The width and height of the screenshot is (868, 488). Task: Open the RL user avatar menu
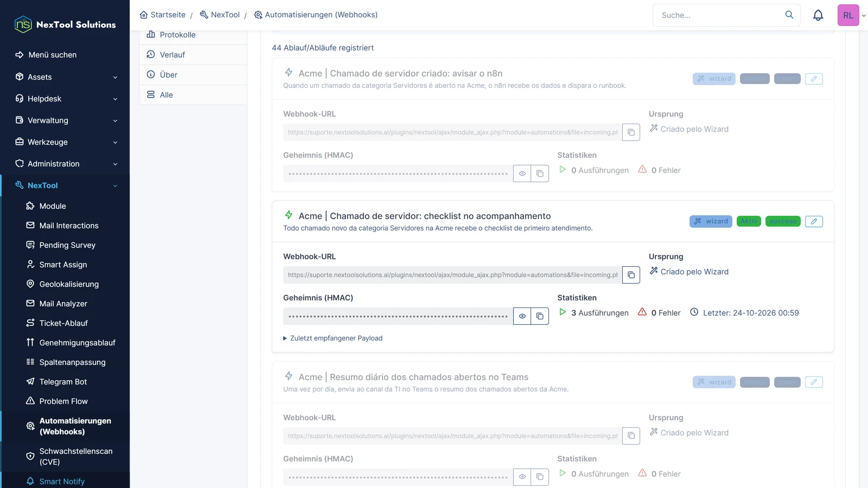click(x=848, y=15)
